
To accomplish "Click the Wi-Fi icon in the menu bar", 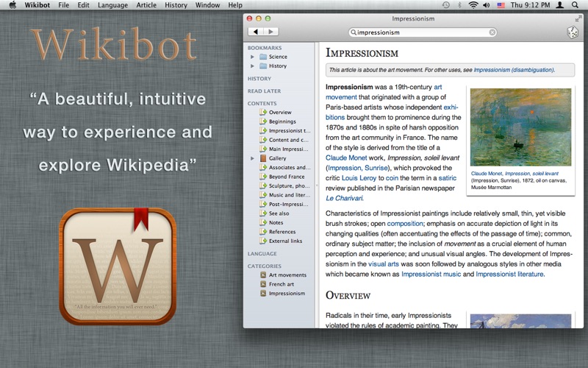I will (473, 5).
